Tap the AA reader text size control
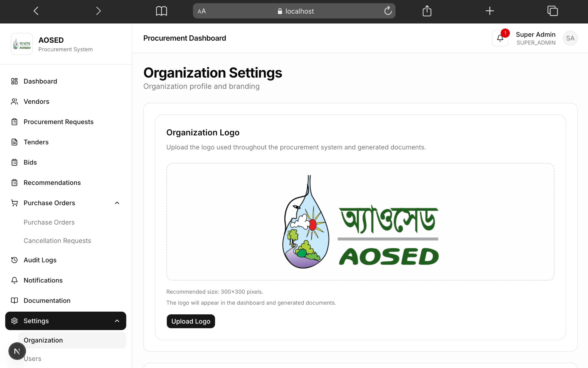The height and width of the screenshot is (368, 588). tap(202, 11)
